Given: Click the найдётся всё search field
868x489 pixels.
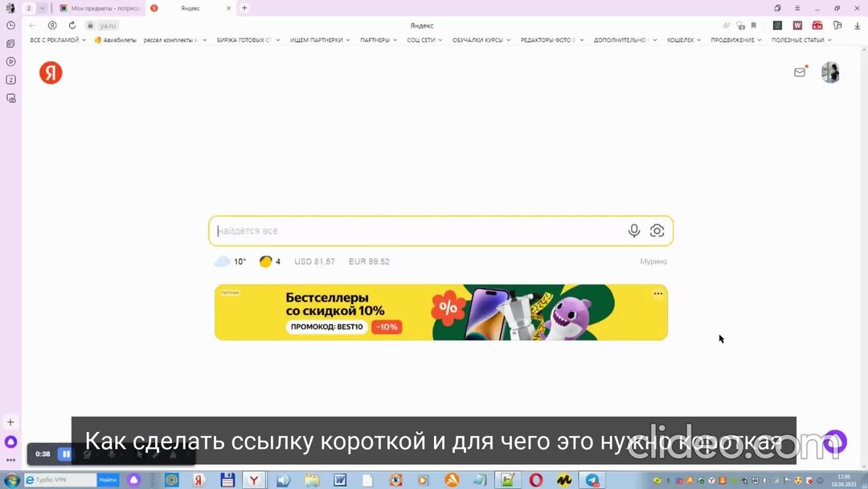Looking at the screenshot, I should [418, 230].
